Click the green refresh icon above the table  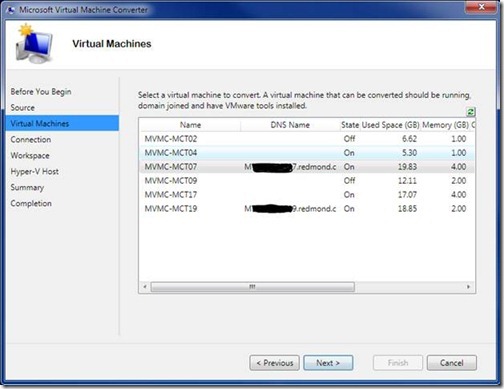click(471, 112)
